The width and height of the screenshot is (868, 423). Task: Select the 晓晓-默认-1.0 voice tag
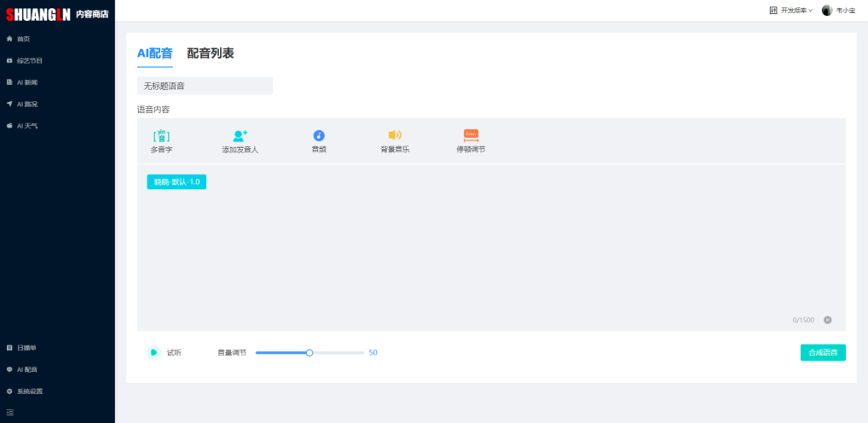coord(176,181)
